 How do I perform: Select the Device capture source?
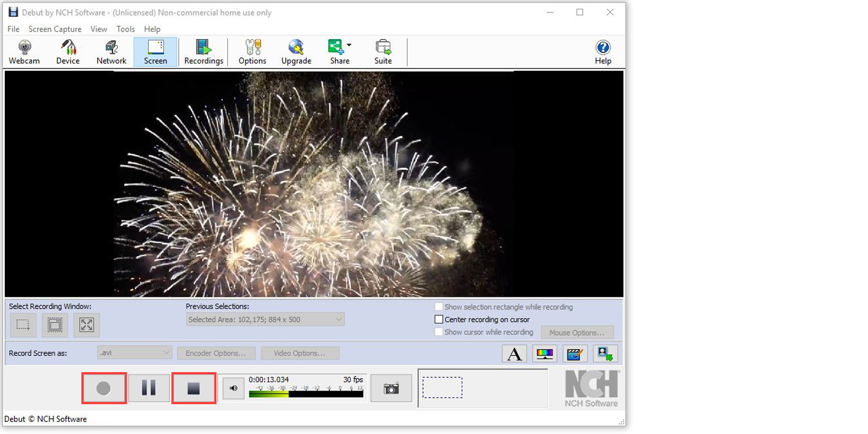click(x=68, y=52)
